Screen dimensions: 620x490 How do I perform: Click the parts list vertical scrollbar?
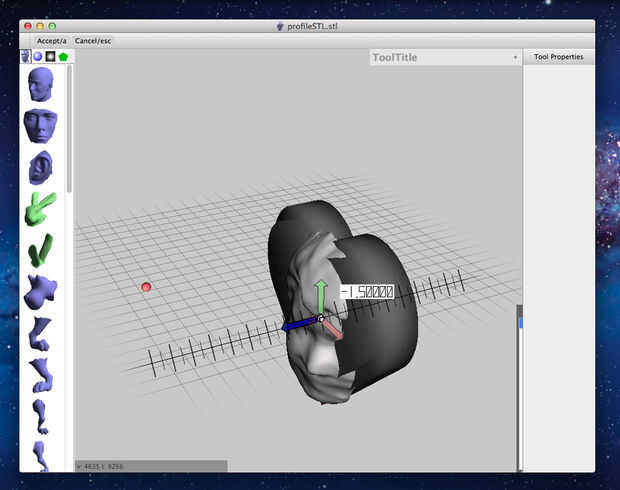70,129
